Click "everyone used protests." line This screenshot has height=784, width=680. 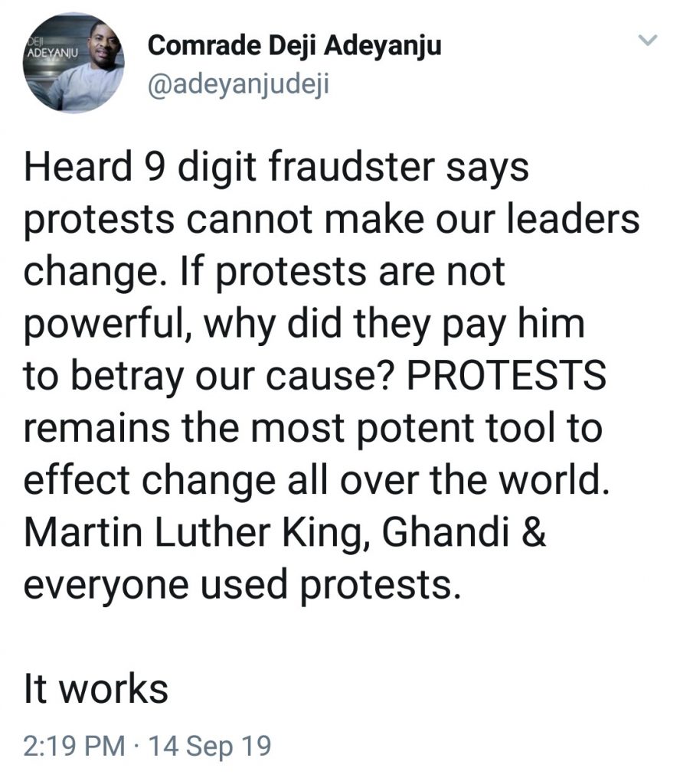click(x=243, y=586)
